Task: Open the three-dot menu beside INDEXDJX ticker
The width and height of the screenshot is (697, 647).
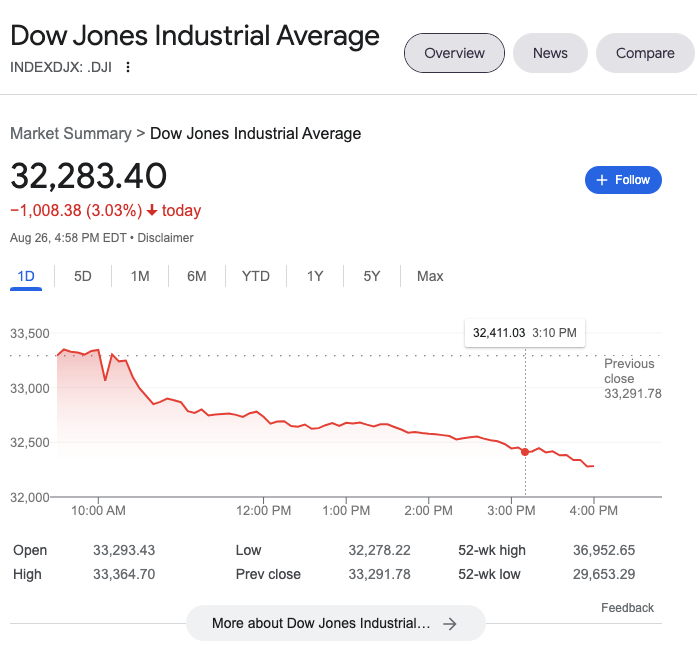Action: 128,67
